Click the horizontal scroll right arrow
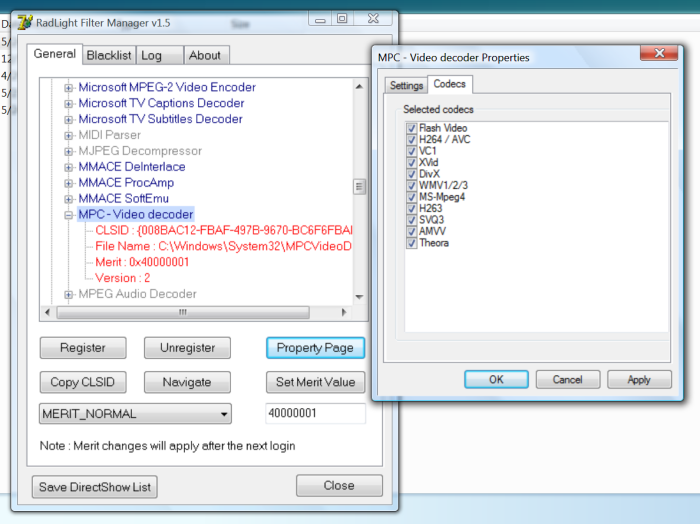This screenshot has width=700, height=524. (x=343, y=312)
